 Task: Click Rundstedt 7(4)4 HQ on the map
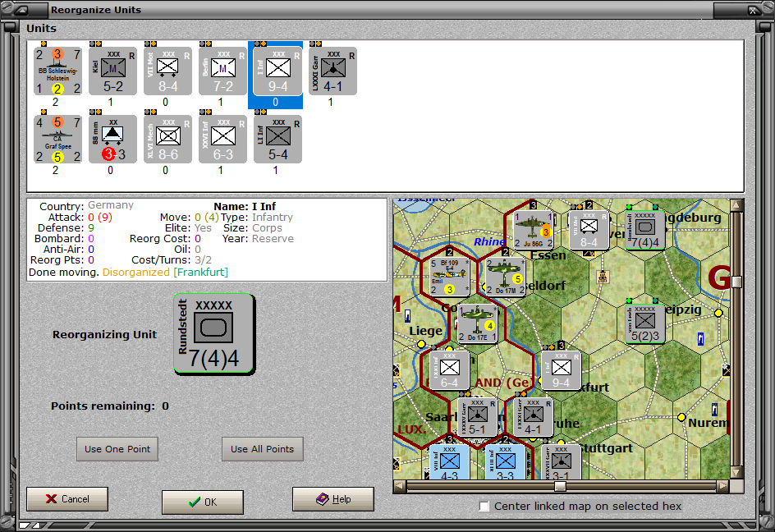[x=644, y=230]
